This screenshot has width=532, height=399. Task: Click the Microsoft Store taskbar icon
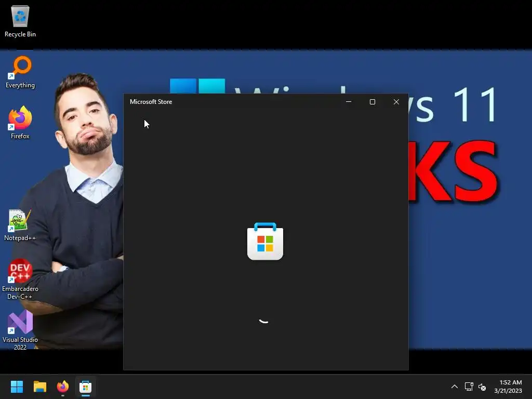pos(86,387)
